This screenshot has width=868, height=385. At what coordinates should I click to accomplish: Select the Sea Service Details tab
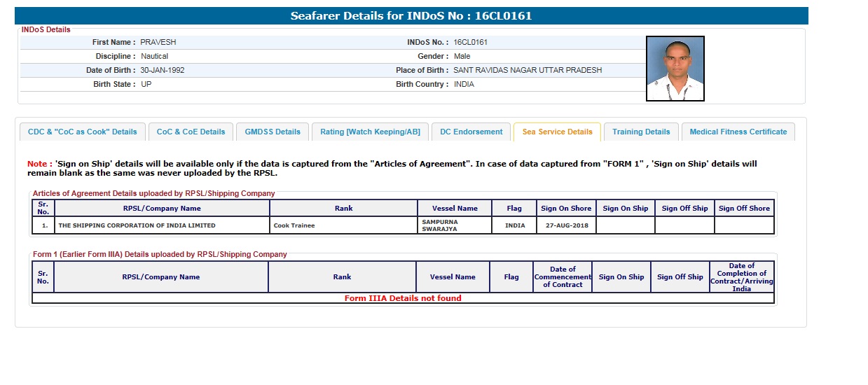point(557,132)
